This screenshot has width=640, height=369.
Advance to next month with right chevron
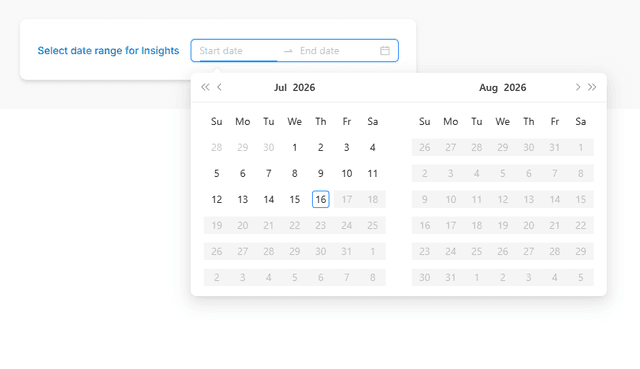[578, 87]
